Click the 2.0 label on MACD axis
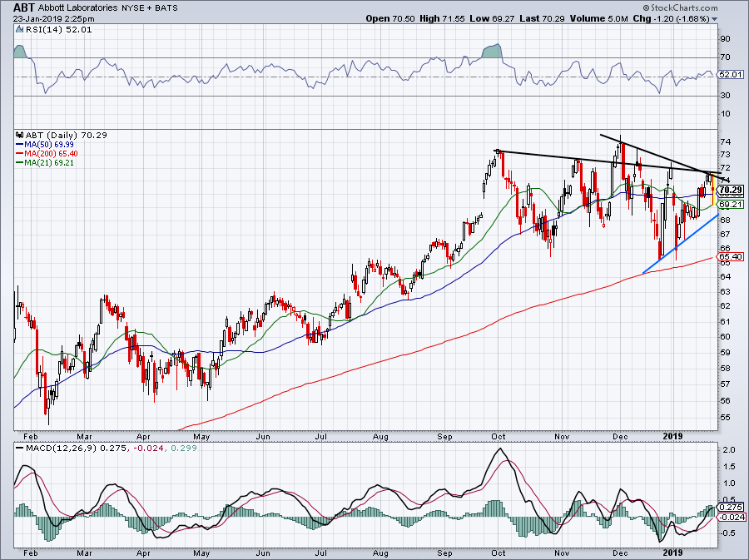The height and width of the screenshot is (560, 749). (x=728, y=450)
